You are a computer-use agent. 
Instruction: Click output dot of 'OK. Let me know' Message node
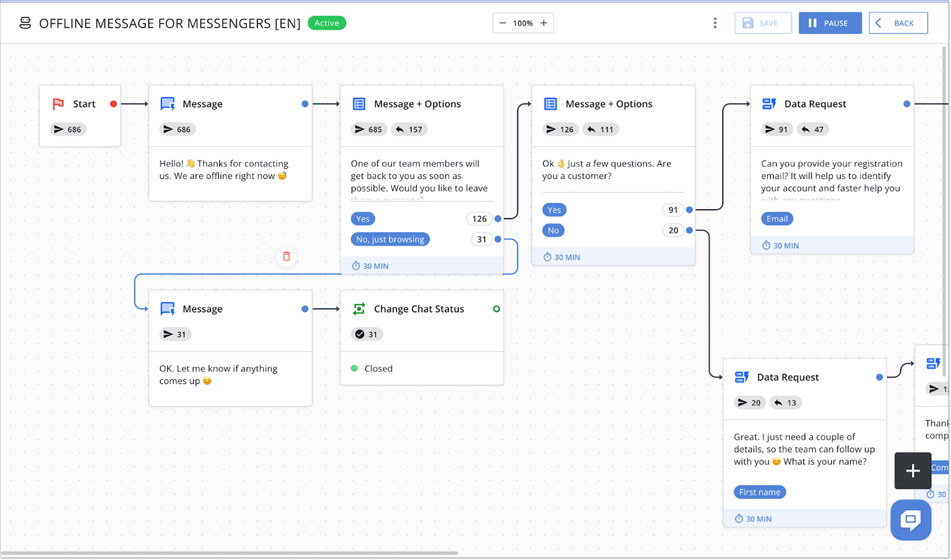[x=305, y=309]
